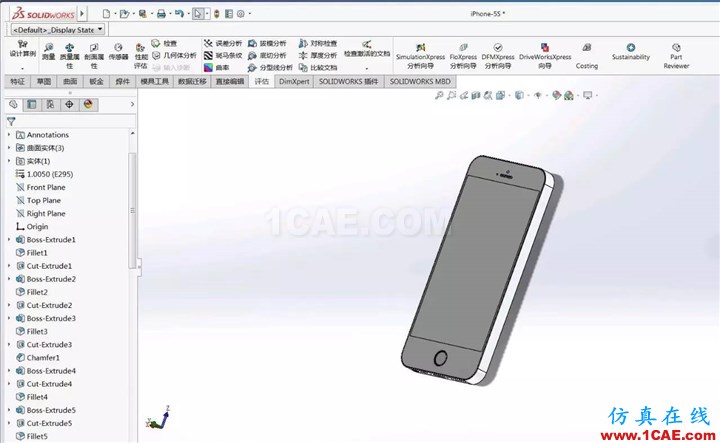Open the 设计算例 dropdown arrow
This screenshot has height=443, width=720.
click(22, 68)
